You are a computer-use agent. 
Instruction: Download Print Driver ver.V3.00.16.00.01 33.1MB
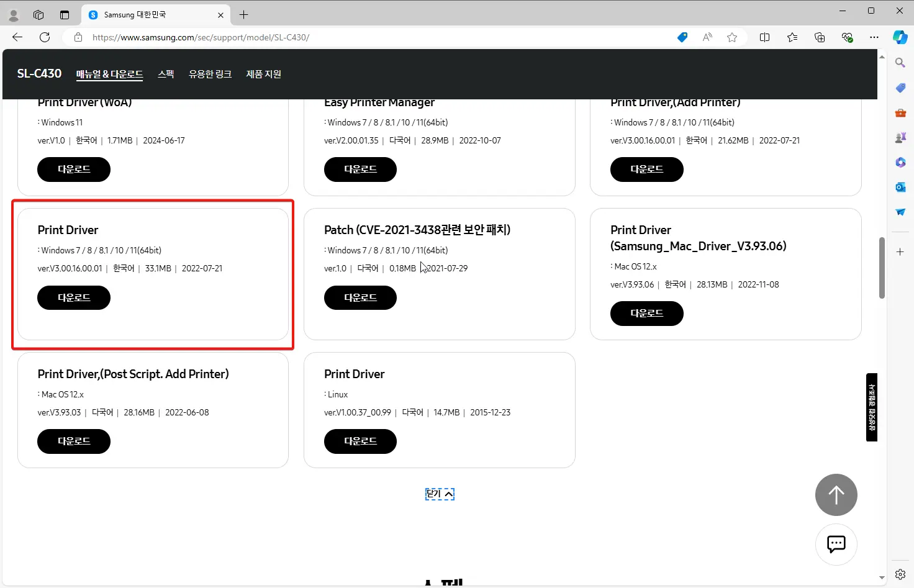pyautogui.click(x=74, y=297)
